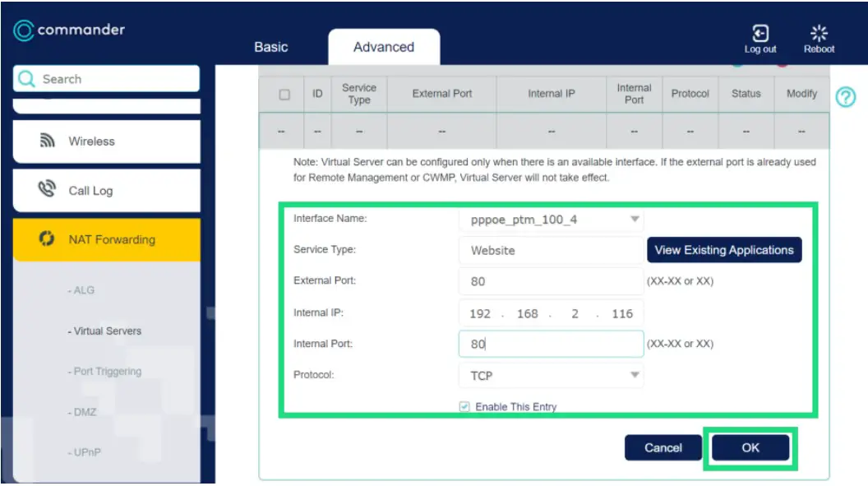Click the ID column header
Screen dimensions: 868x486
coord(317,94)
